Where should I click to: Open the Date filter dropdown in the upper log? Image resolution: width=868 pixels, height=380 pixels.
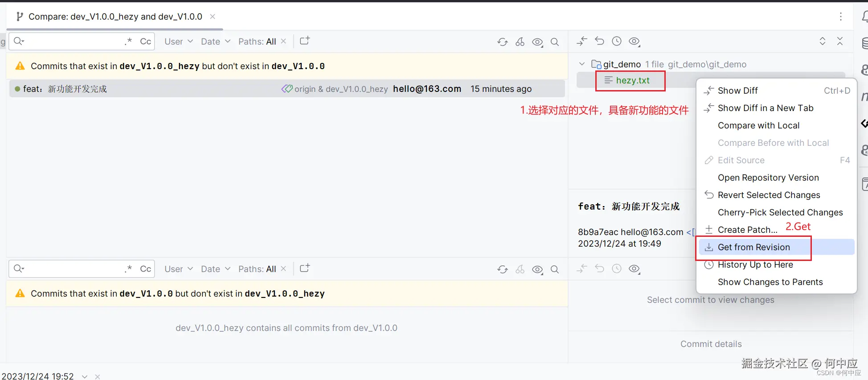click(216, 41)
